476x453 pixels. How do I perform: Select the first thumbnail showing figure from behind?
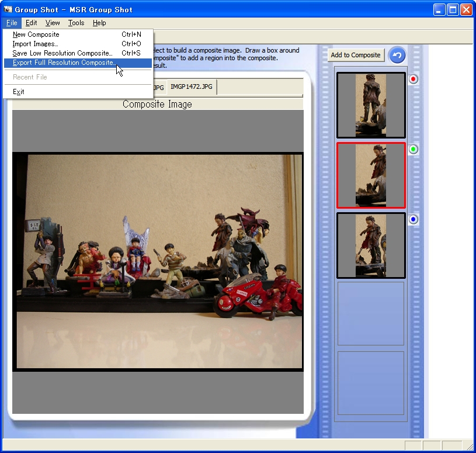coord(371,105)
